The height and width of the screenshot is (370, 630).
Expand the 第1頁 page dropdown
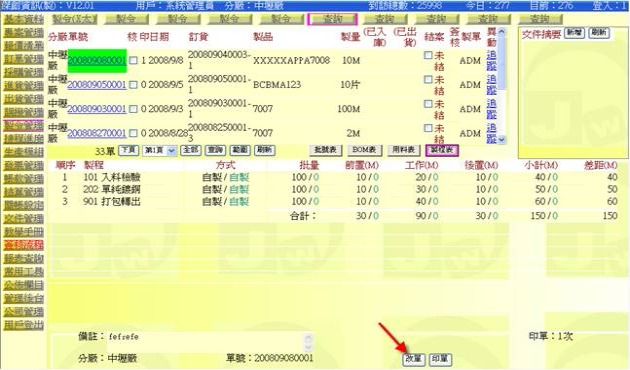160,151
